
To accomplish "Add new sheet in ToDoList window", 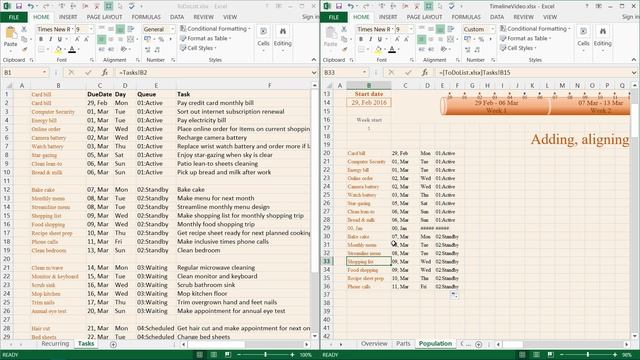I will 113,344.
